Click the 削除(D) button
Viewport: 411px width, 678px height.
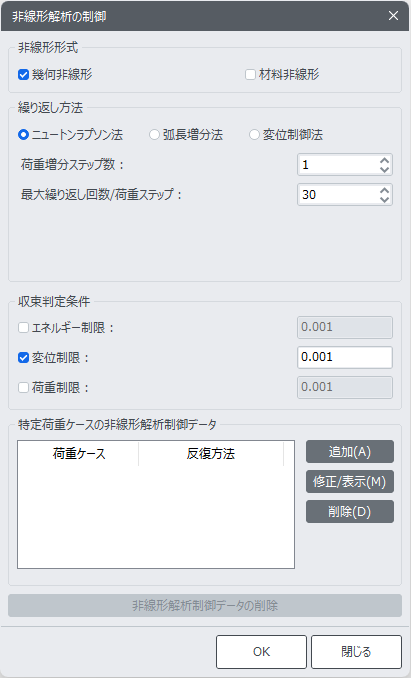click(x=350, y=512)
